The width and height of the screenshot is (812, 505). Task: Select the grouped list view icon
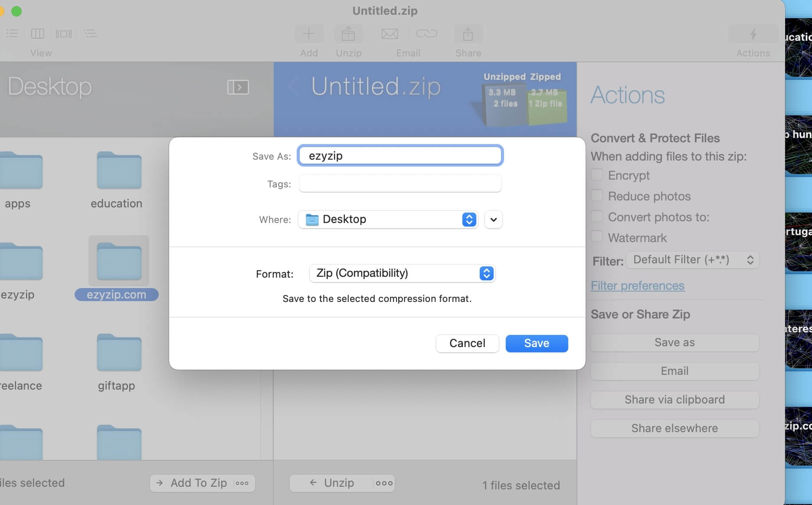[90, 33]
